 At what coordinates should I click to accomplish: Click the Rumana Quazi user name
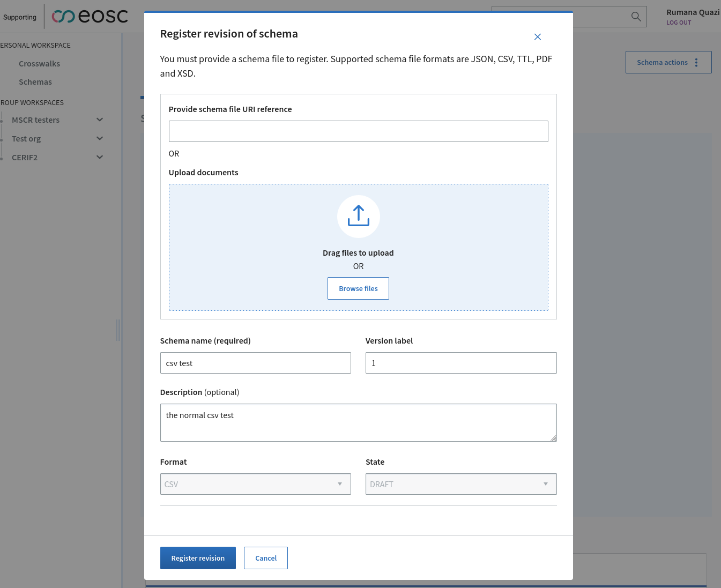click(693, 12)
